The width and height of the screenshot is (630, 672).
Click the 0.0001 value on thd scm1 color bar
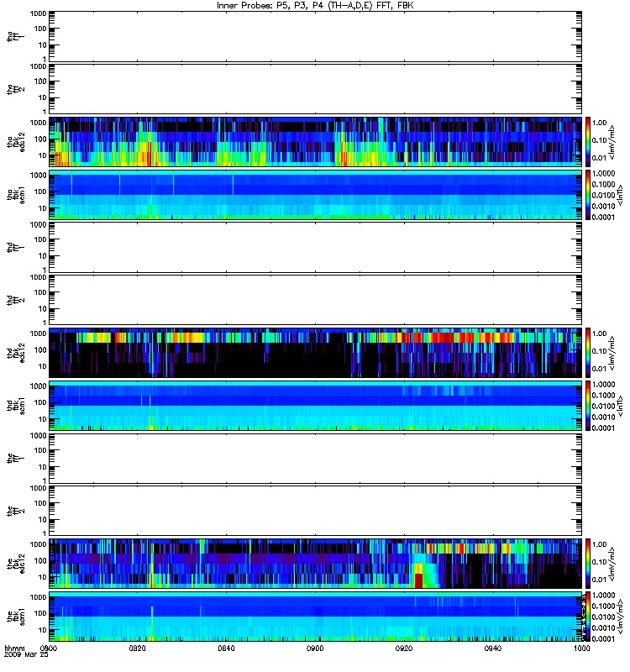click(603, 428)
